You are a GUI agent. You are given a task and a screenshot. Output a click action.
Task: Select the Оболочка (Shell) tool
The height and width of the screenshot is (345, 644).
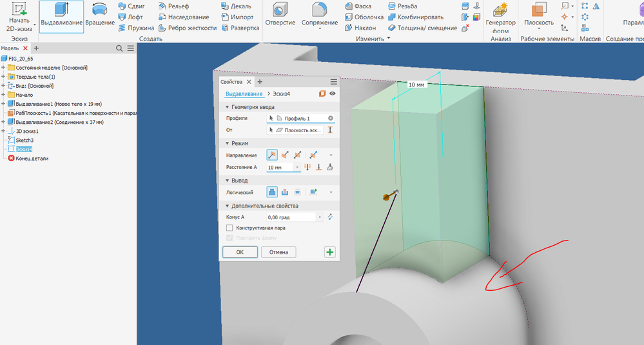pyautogui.click(x=364, y=17)
